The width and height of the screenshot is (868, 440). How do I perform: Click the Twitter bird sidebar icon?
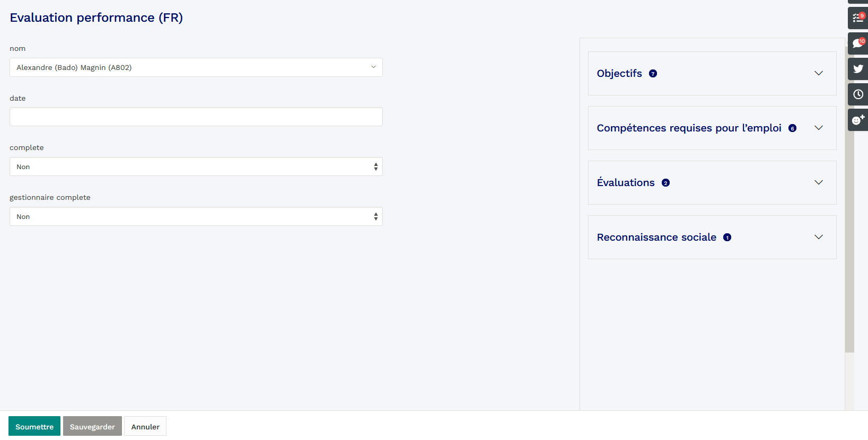click(857, 69)
